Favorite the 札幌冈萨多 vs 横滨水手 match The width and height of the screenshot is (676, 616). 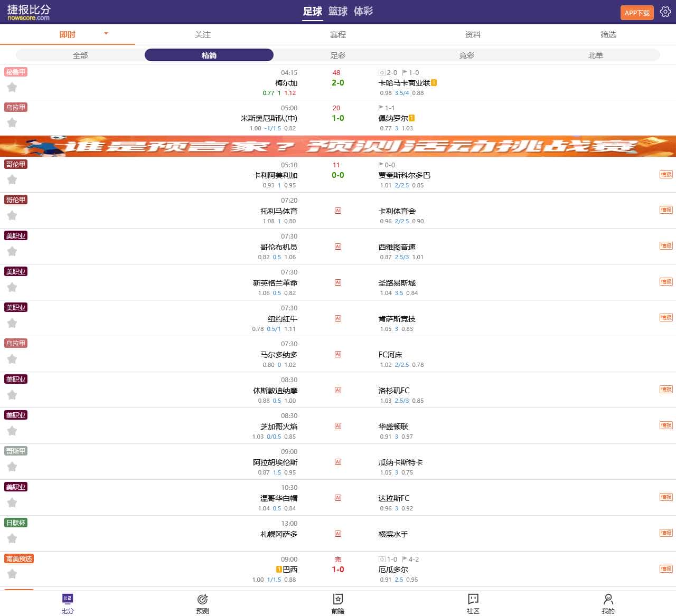(x=12, y=538)
